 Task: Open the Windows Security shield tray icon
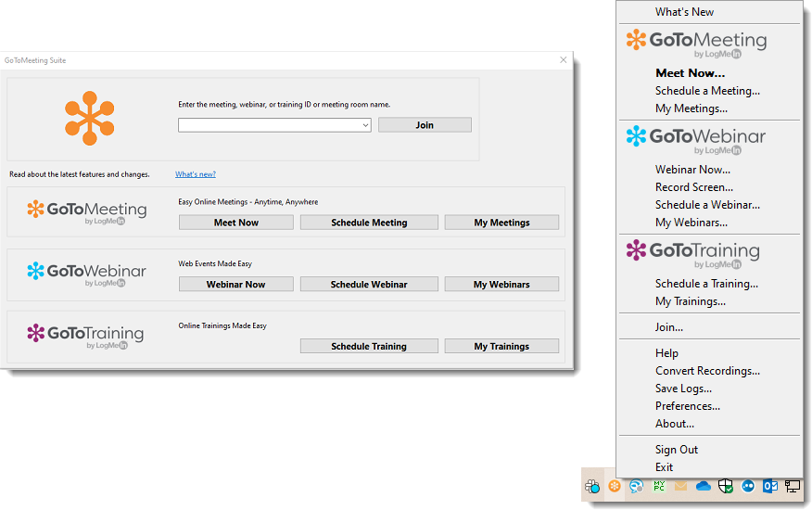point(726,486)
